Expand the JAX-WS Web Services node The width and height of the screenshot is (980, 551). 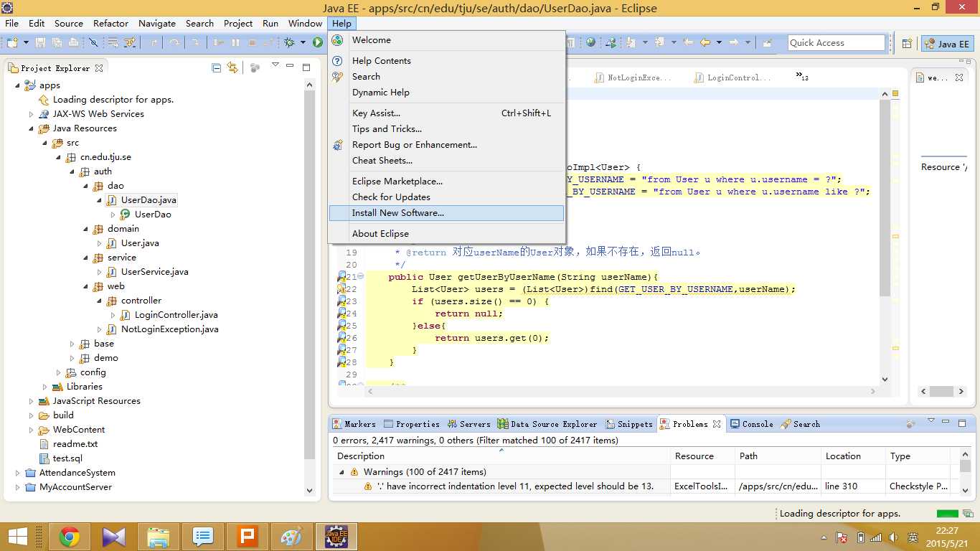(31, 114)
